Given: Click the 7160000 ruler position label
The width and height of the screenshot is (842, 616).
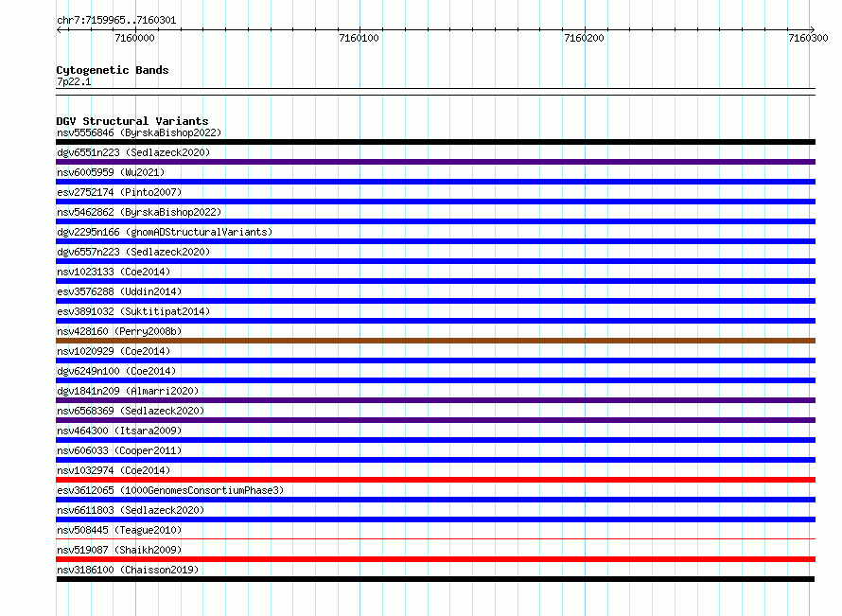Looking at the screenshot, I should (x=134, y=38).
